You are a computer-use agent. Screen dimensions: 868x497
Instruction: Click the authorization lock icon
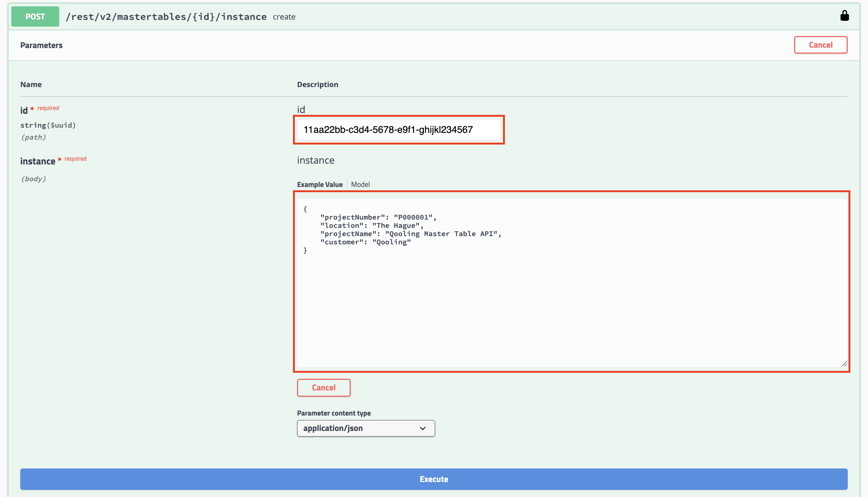coord(844,16)
